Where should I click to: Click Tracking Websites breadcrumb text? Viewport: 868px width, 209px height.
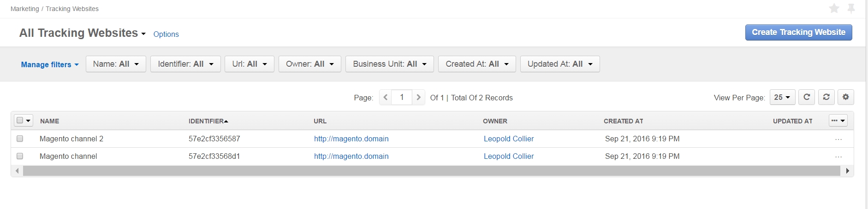pyautogui.click(x=72, y=9)
